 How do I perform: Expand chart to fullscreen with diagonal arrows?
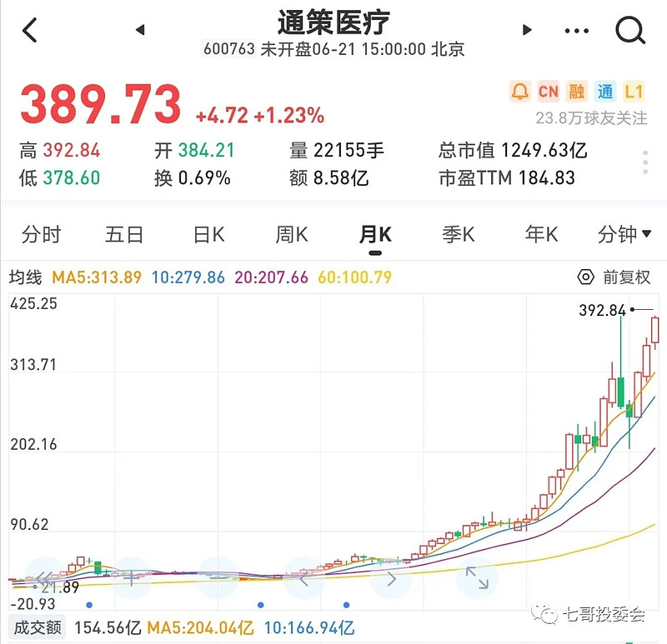point(477,578)
